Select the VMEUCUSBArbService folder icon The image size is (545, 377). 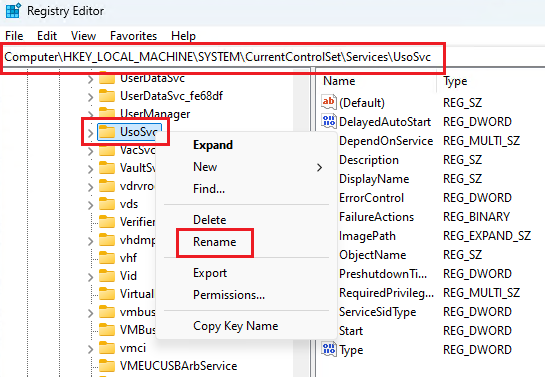click(107, 366)
